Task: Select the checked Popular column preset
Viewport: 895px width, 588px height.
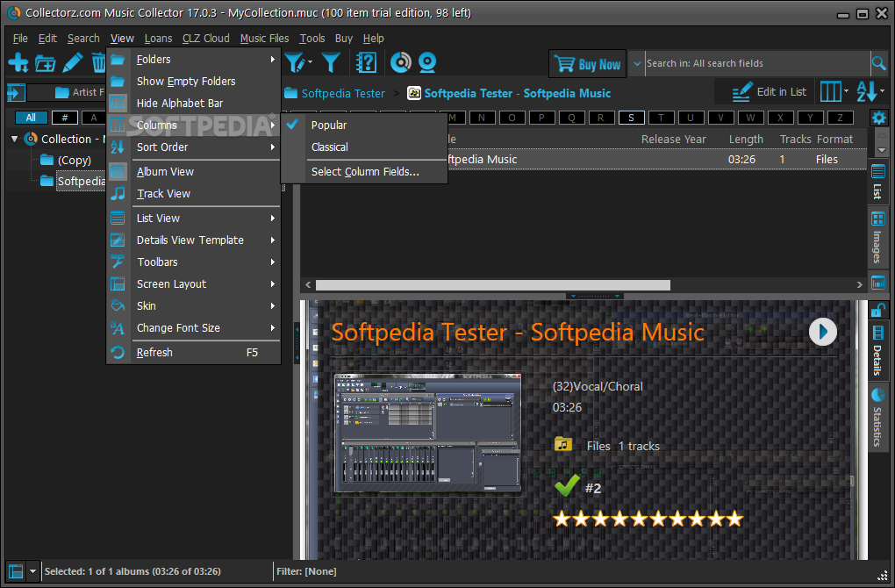Action: click(364, 125)
